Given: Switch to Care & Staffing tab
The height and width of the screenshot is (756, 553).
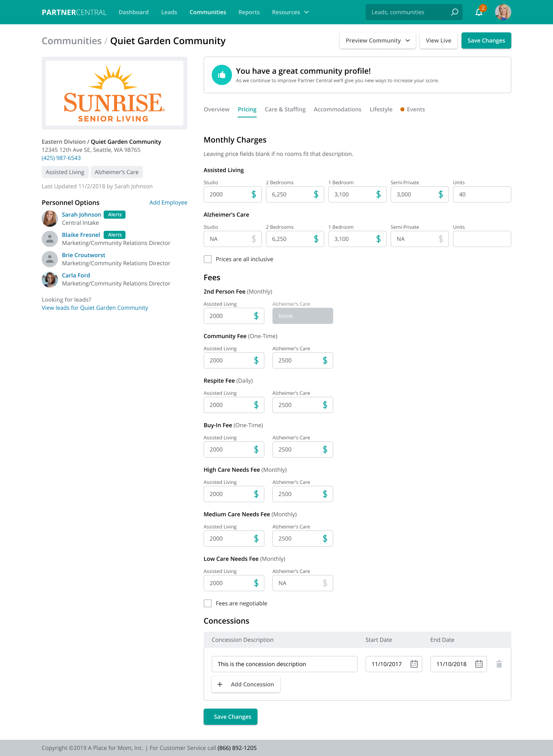Looking at the screenshot, I should (285, 109).
